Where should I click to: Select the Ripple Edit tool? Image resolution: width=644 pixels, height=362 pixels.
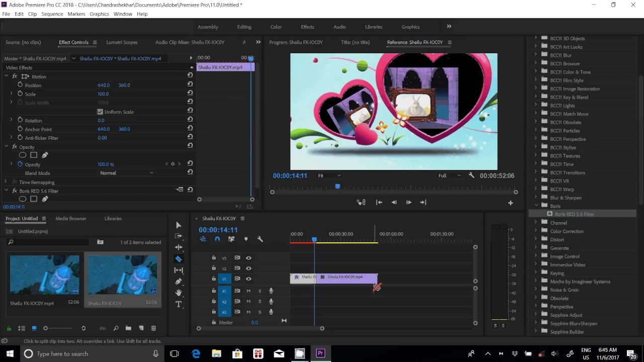click(x=179, y=247)
